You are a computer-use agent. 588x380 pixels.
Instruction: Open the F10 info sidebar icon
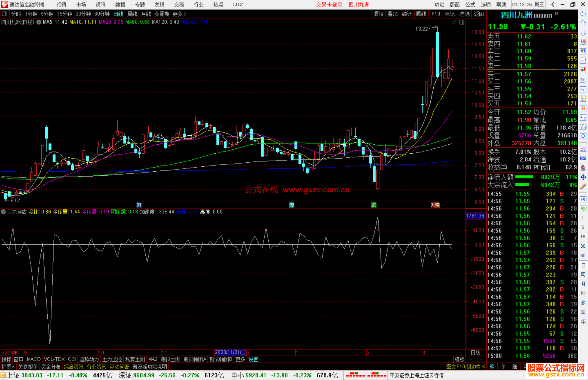coord(583,89)
